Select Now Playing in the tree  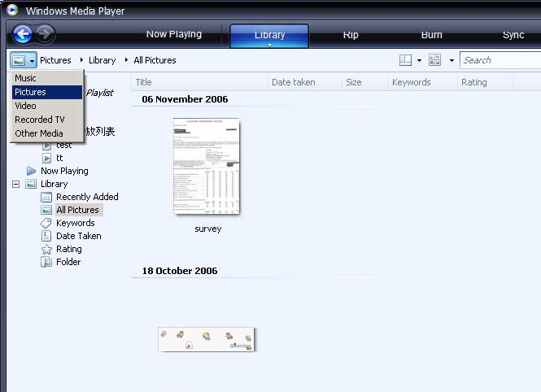64,171
